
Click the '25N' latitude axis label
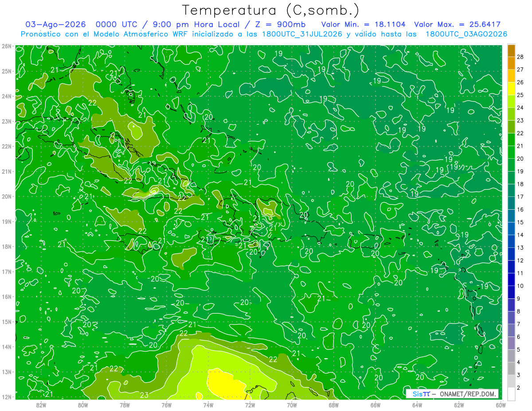(7, 71)
